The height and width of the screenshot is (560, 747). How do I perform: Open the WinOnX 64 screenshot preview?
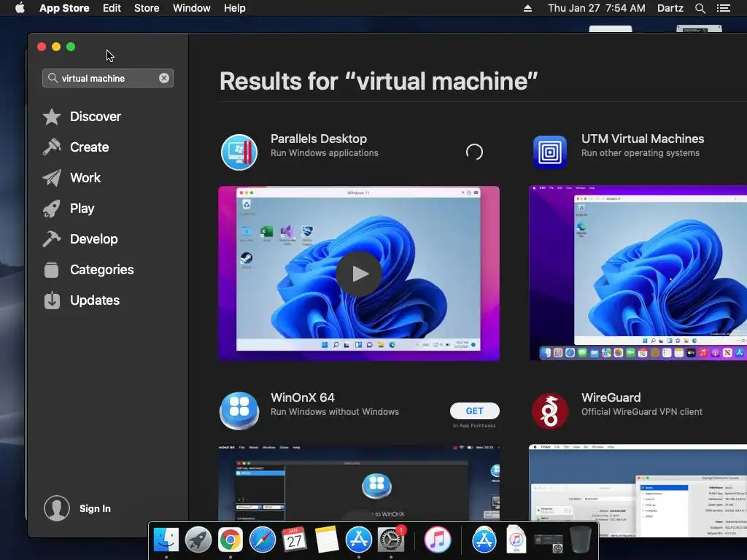[x=359, y=483]
